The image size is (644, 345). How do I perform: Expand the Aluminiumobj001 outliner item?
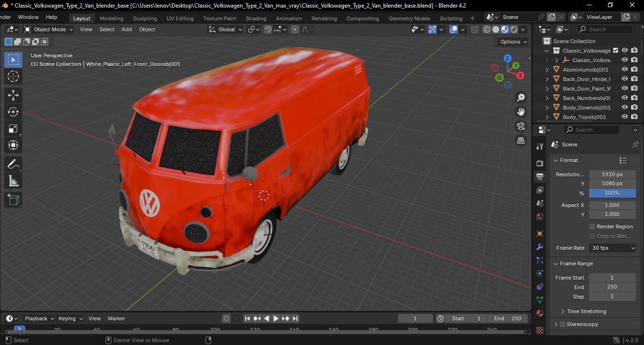547,70
